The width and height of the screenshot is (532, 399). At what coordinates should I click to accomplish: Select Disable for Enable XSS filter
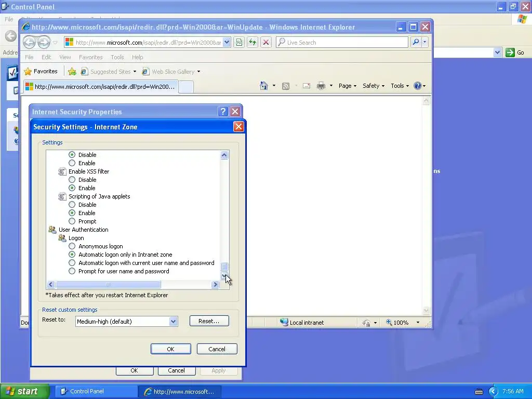[72, 180]
